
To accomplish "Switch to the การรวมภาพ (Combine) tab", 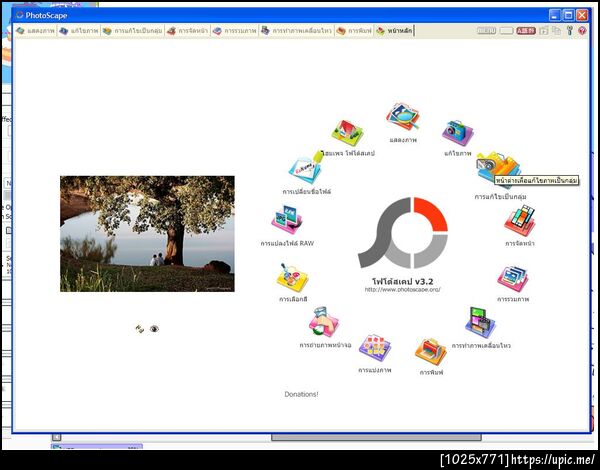I will click(235, 31).
